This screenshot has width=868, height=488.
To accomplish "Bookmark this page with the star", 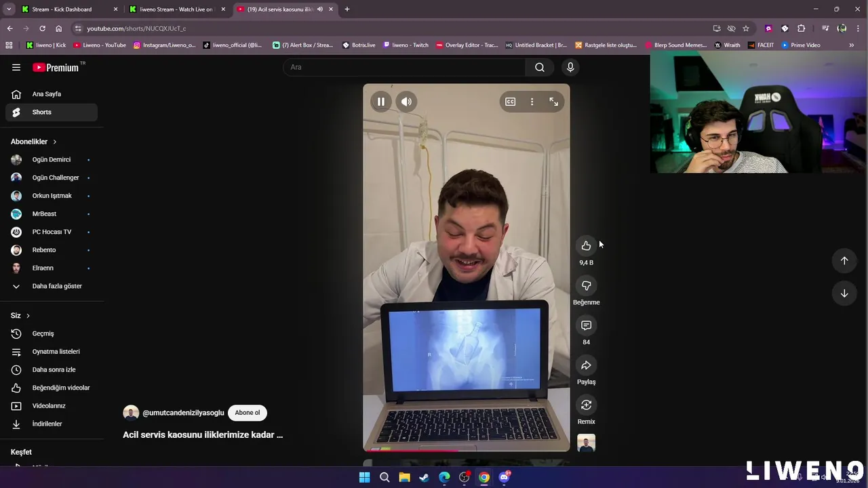I will (746, 28).
